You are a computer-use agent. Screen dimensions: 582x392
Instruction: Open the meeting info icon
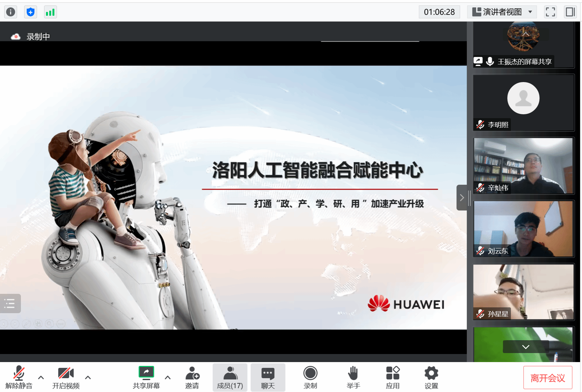[11, 12]
